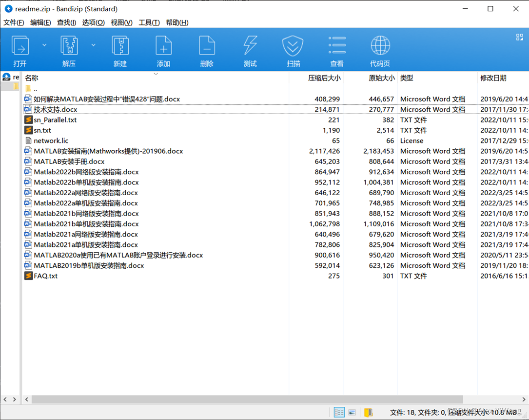This screenshot has height=420, width=529.
Task: Select the folder icon under the tree root
Action: pyautogui.click(x=16, y=87)
